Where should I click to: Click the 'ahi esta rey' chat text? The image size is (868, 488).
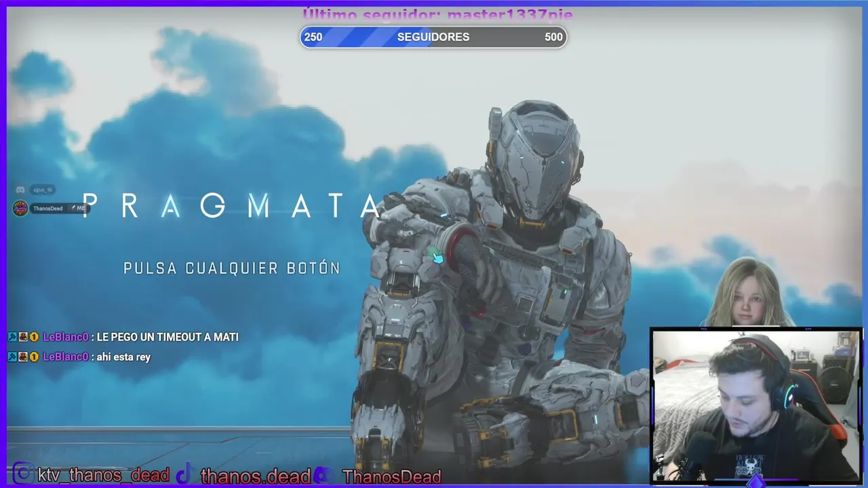[x=123, y=357]
